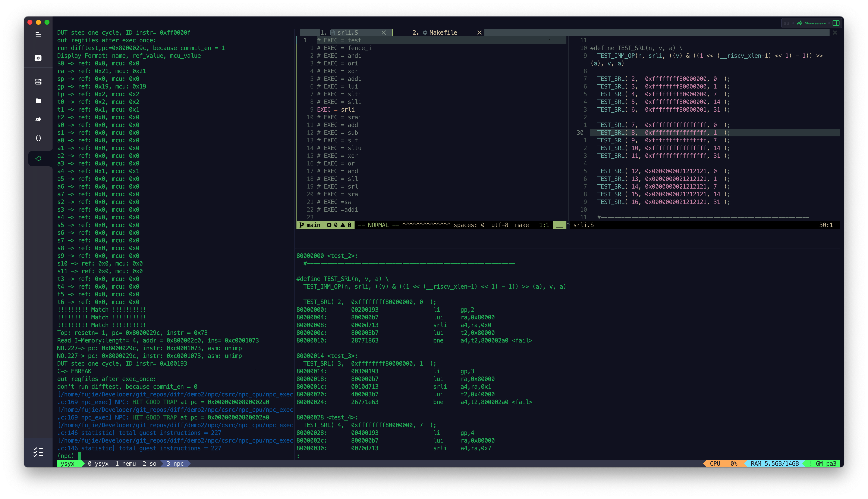Click the uncommented 'EXEC = srli' line
868x499 pixels.
(x=336, y=110)
